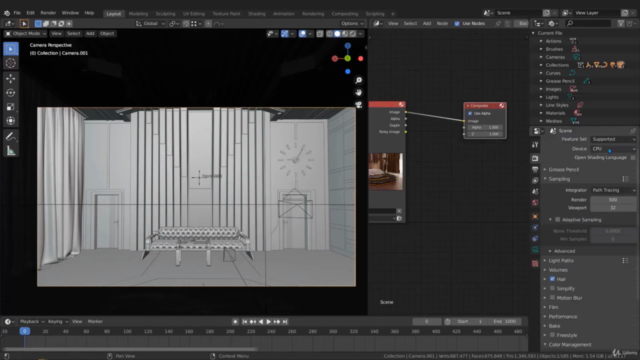This screenshot has width=640, height=360.
Task: Toggle the Use Nodes checkbox
Action: tap(457, 23)
